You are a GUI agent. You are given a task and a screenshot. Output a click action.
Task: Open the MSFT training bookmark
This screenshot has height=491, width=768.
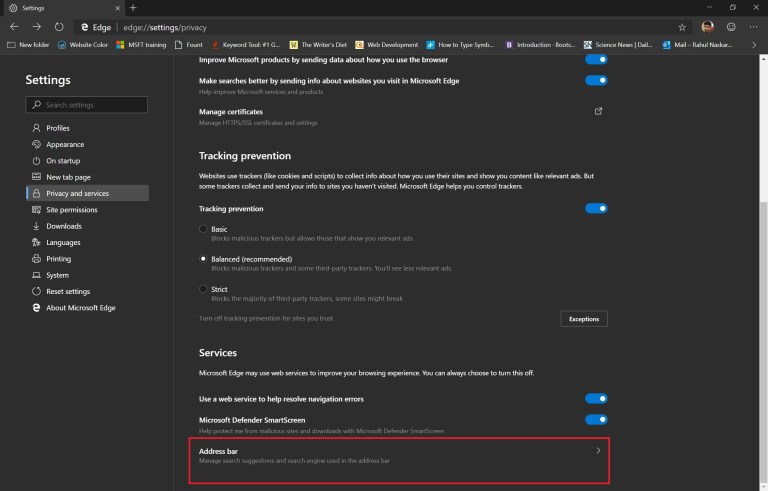click(x=141, y=45)
